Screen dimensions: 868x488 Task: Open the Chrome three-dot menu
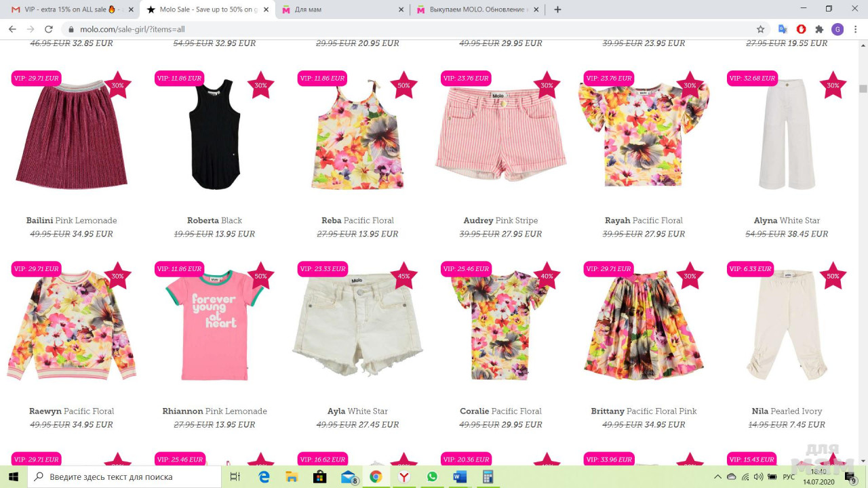[856, 29]
